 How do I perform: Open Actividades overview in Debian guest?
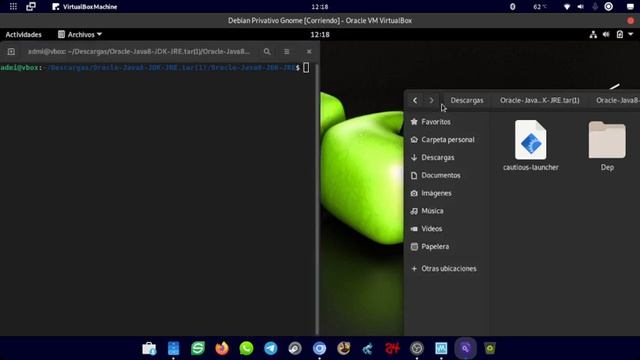[x=24, y=35]
